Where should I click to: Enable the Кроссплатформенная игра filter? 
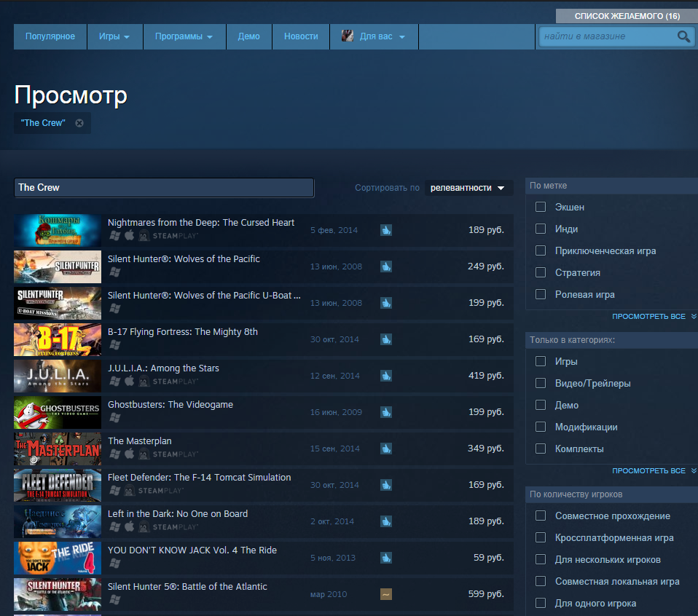[541, 537]
